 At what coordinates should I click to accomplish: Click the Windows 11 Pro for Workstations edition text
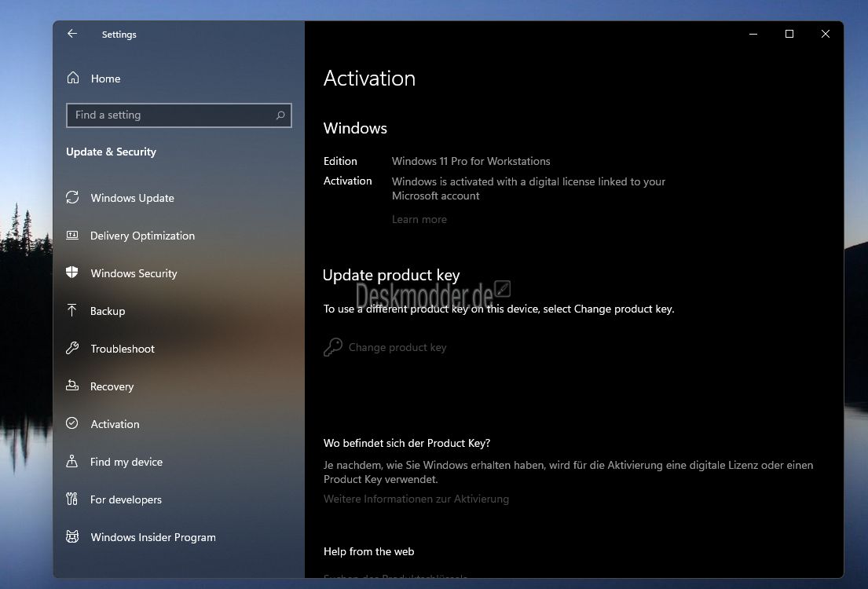point(471,161)
